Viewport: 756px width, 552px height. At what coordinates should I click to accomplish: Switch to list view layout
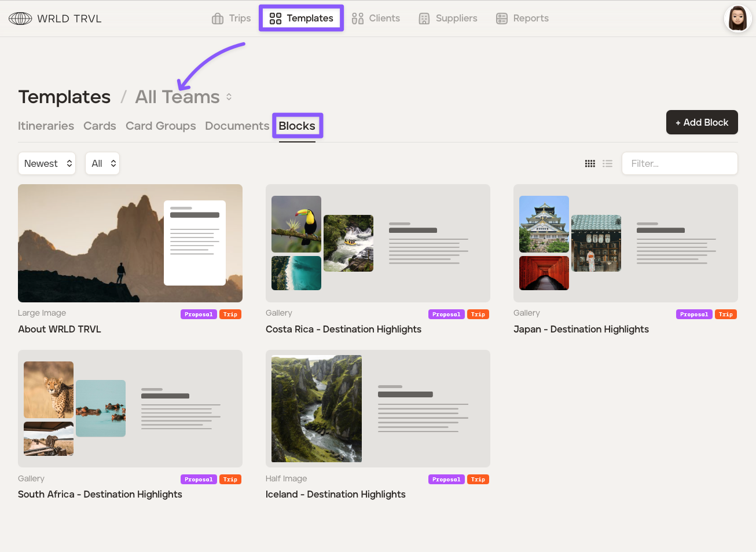pos(607,164)
